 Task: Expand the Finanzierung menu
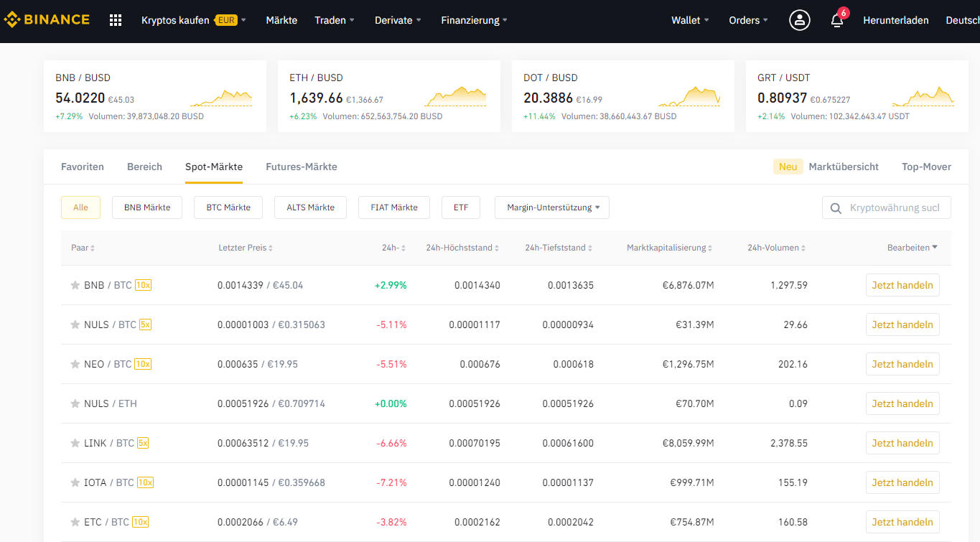point(475,20)
